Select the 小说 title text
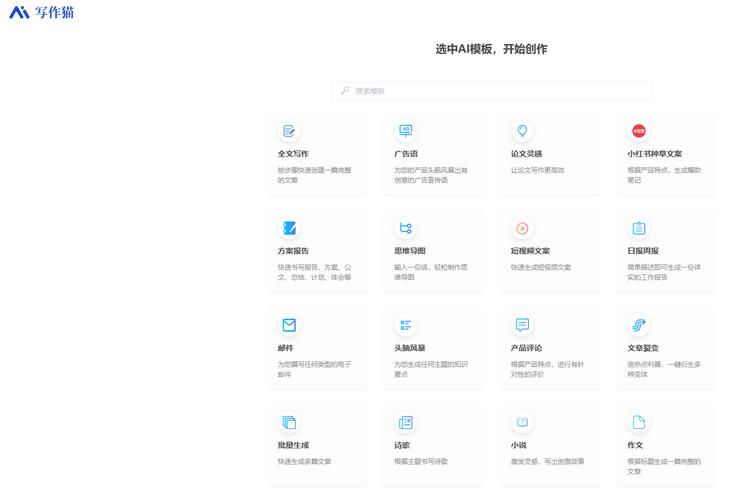The height and width of the screenshot is (500, 745). click(x=518, y=445)
